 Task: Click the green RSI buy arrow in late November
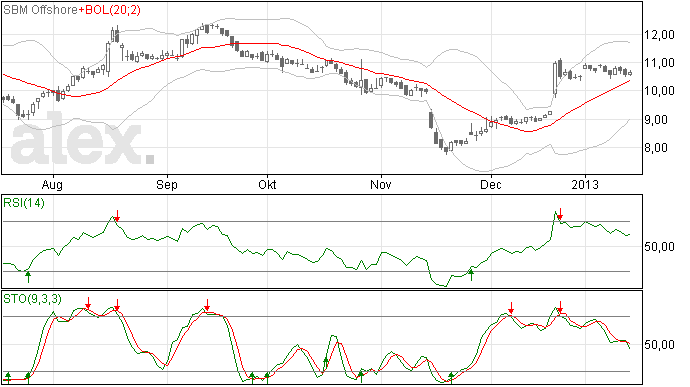click(x=471, y=275)
